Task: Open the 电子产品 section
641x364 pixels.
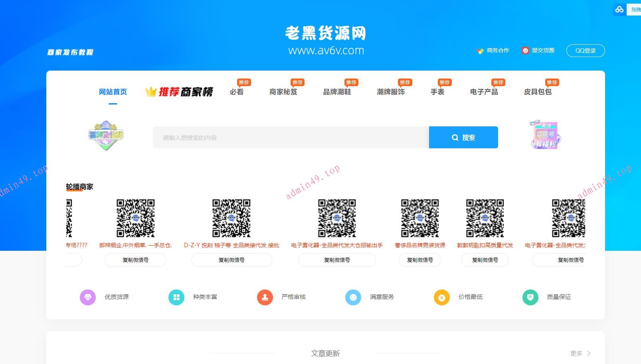Action: coord(484,92)
